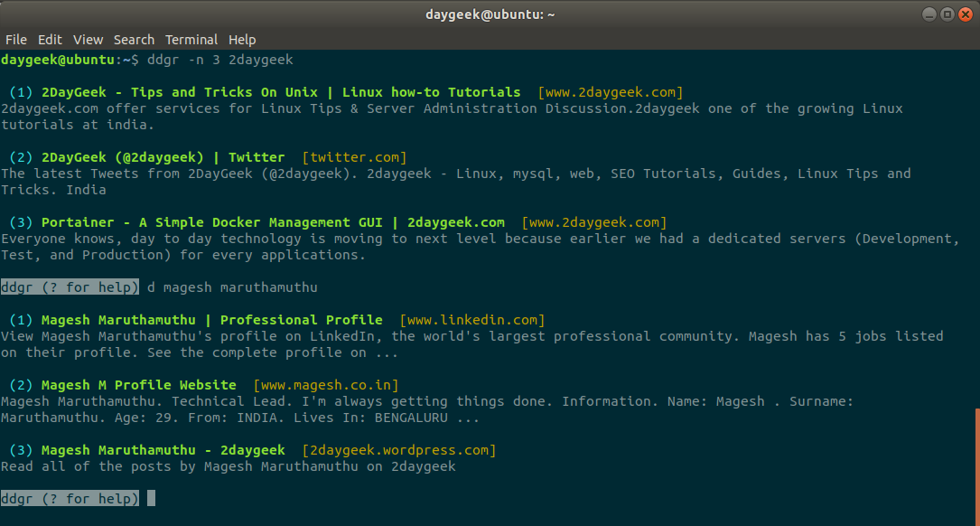
Task: Close the terminal window
Action: click(965, 14)
